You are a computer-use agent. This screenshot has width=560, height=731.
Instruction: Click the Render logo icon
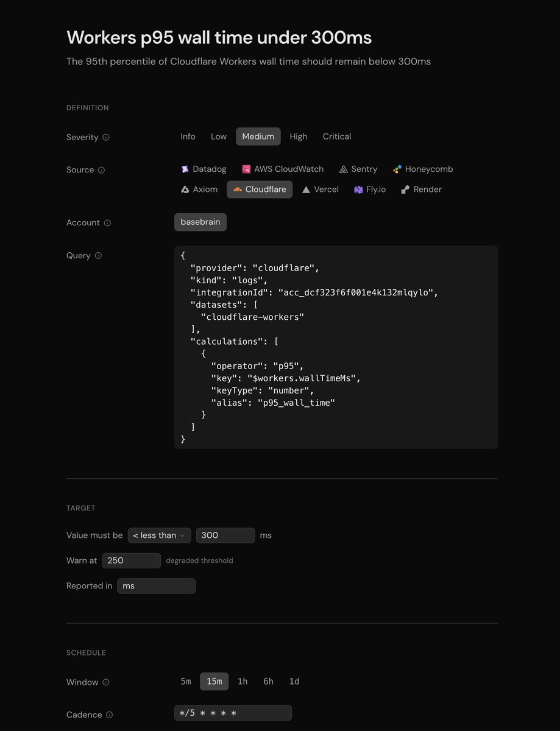(405, 189)
